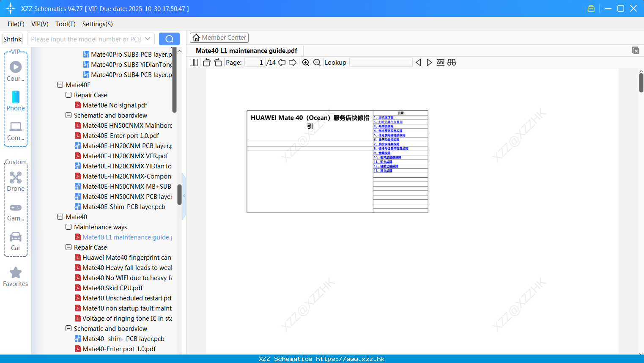Open the VIP(V) menu
Image resolution: width=644 pixels, height=363 pixels.
40,24
